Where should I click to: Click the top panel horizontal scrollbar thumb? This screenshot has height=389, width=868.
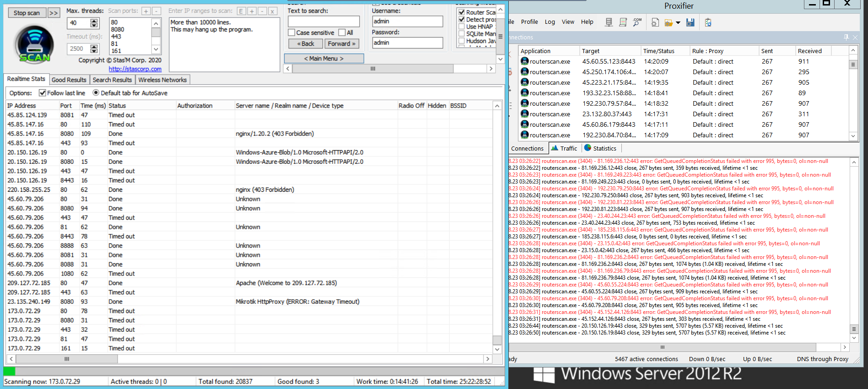pos(373,69)
